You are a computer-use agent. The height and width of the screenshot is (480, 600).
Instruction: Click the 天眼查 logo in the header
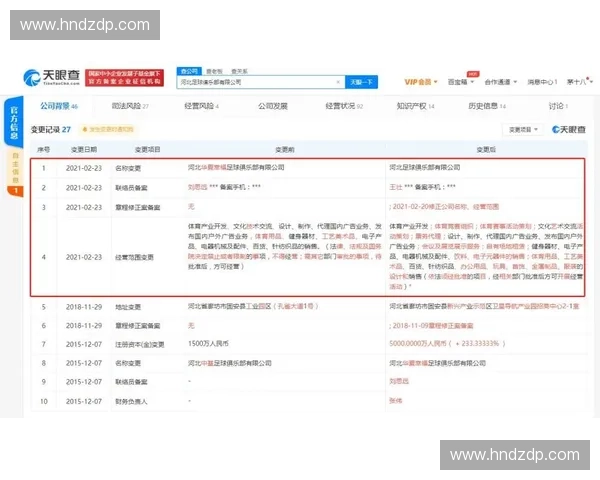coord(51,77)
